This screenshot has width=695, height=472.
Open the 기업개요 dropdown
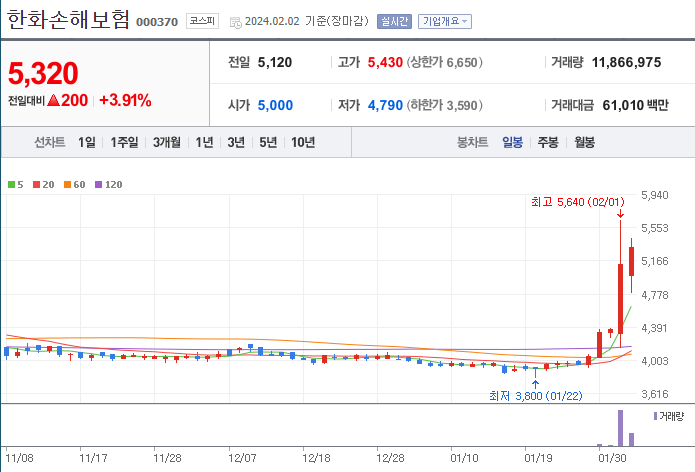click(x=445, y=21)
